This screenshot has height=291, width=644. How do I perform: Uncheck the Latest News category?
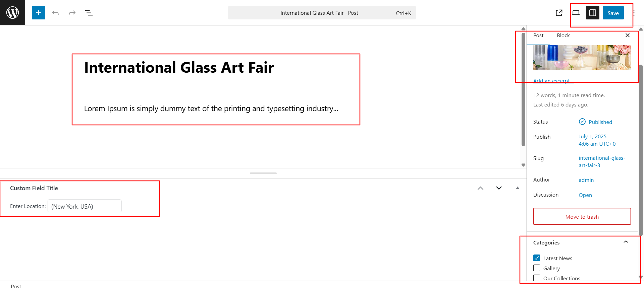[x=537, y=258]
